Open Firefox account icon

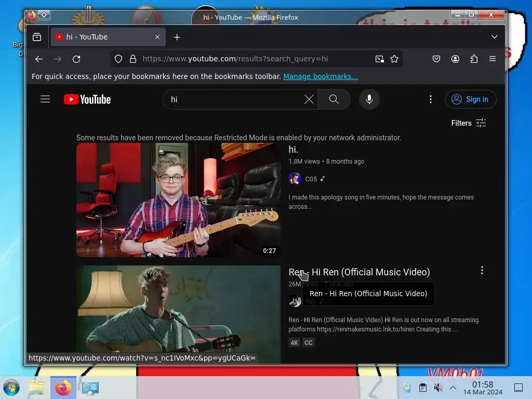(455, 59)
